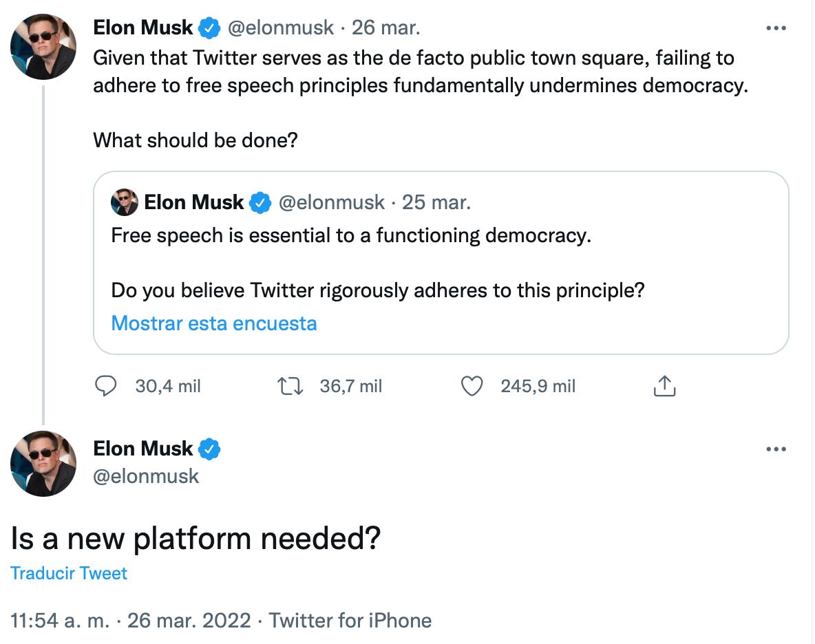Open three-dot menu on top tweet
The height and width of the screenshot is (644, 815).
(776, 28)
